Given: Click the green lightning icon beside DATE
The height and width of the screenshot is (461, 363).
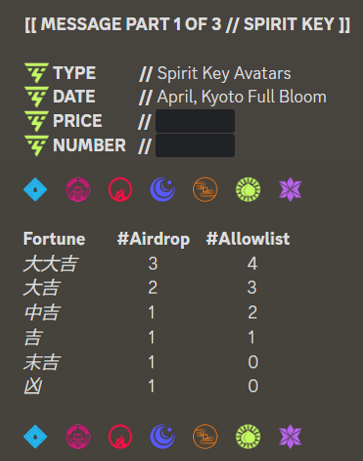Looking at the screenshot, I should point(37,97).
